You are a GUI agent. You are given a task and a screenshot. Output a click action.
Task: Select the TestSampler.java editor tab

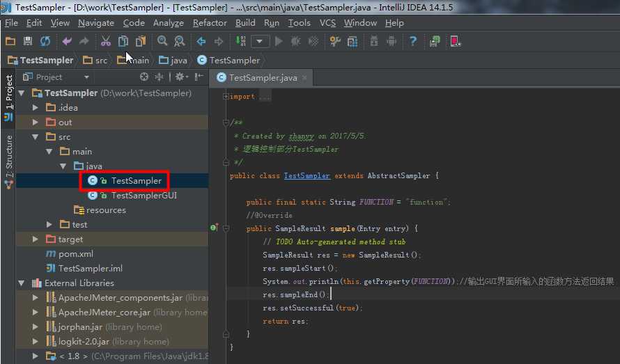pos(263,78)
